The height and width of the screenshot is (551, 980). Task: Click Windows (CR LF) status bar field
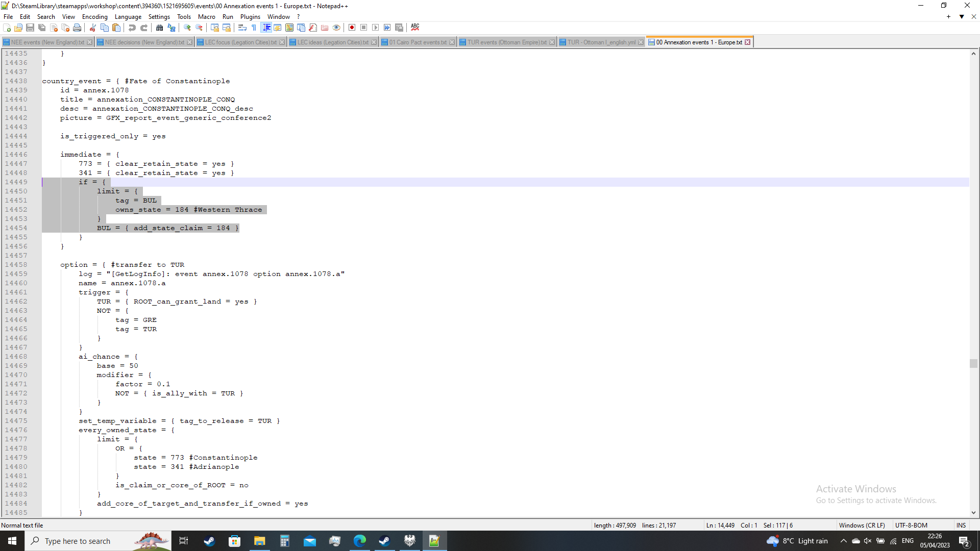click(x=862, y=525)
